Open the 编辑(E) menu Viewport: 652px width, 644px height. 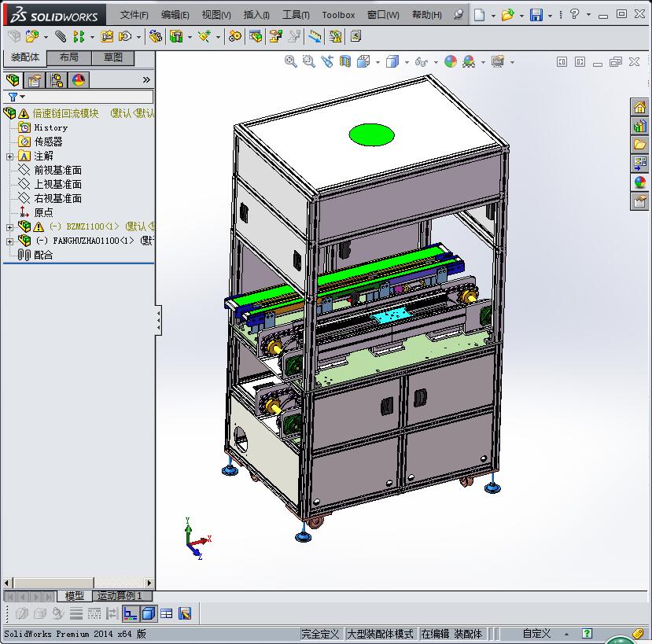point(175,15)
